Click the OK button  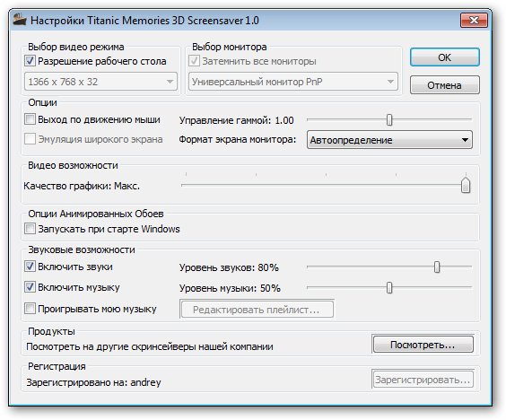click(x=445, y=57)
